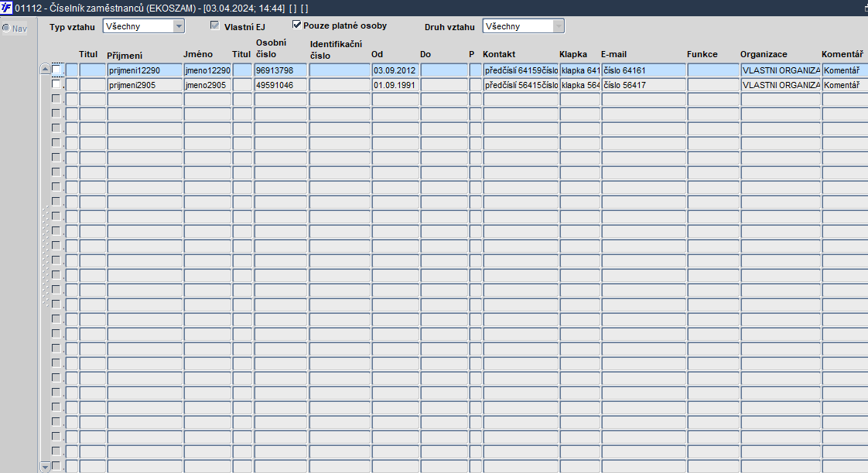Click the Osobní číslo column header

point(272,48)
